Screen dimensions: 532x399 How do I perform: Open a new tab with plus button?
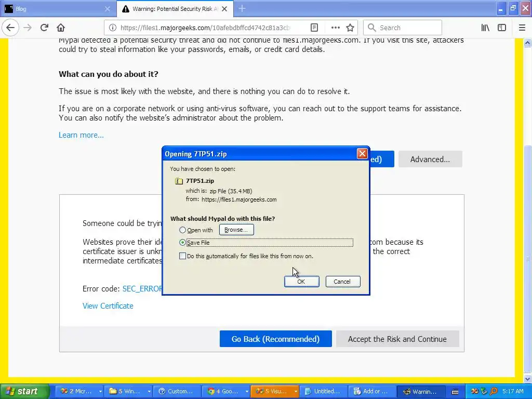click(x=242, y=8)
